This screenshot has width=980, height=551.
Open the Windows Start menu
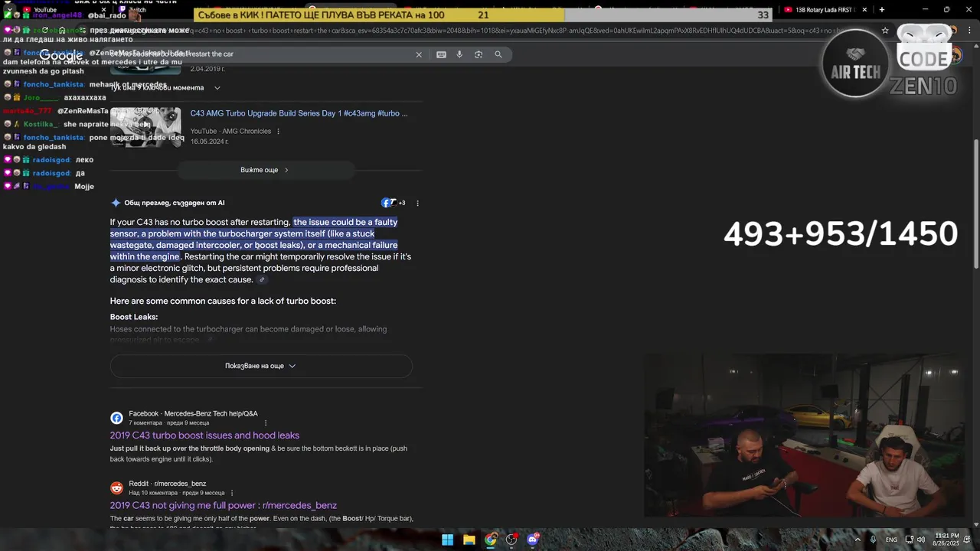click(x=447, y=540)
